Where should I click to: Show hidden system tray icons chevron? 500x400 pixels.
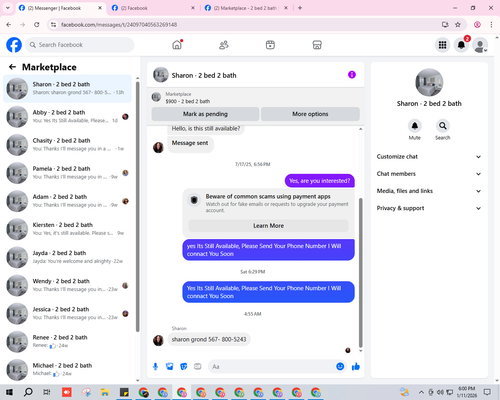click(421, 392)
